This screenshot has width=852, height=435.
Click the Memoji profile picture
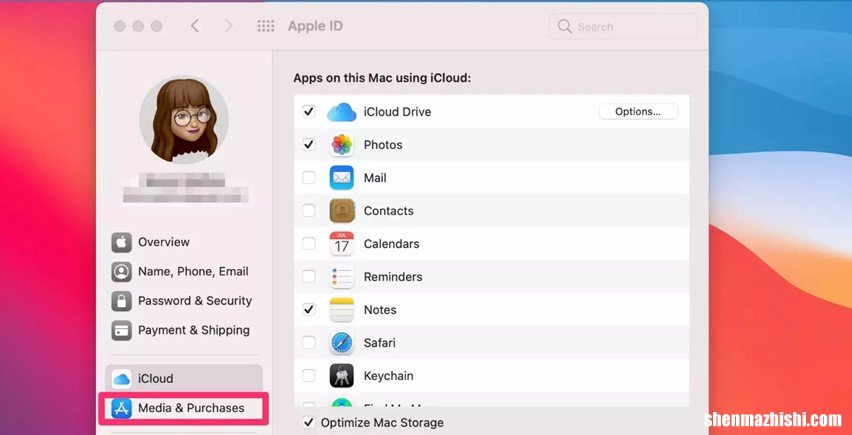click(184, 120)
